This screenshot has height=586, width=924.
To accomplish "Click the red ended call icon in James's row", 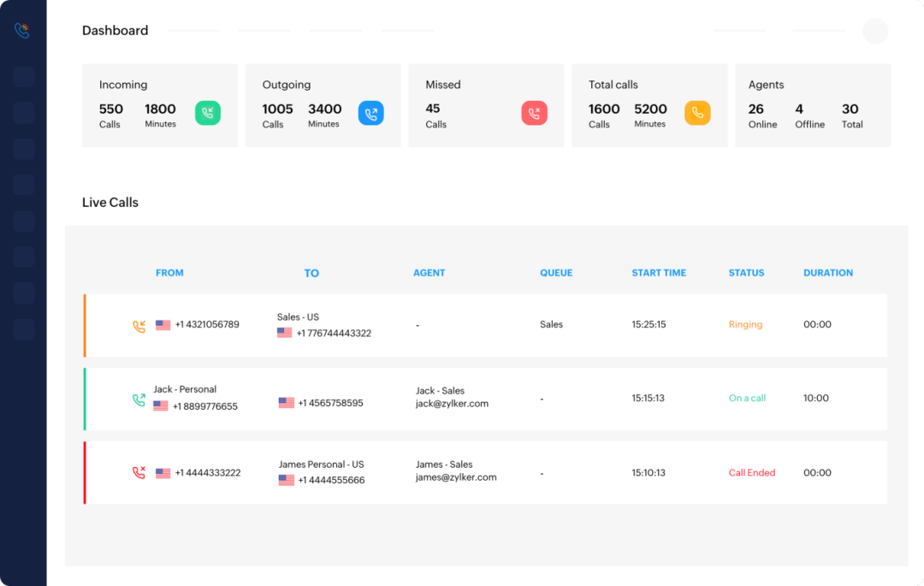I will tap(139, 472).
